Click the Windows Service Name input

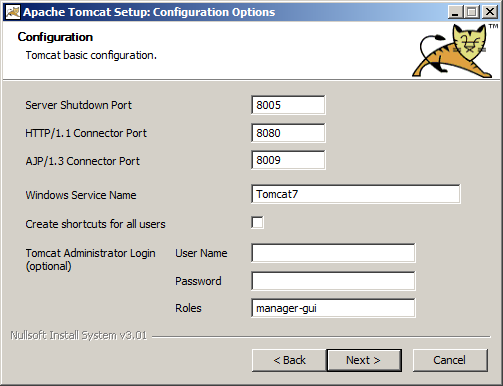pos(356,194)
